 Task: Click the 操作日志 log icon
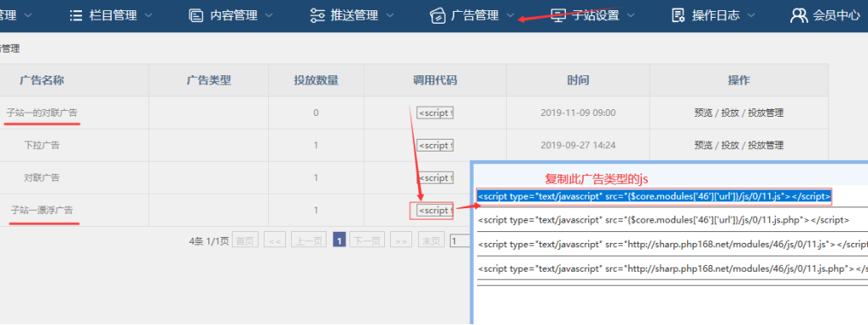pos(678,15)
